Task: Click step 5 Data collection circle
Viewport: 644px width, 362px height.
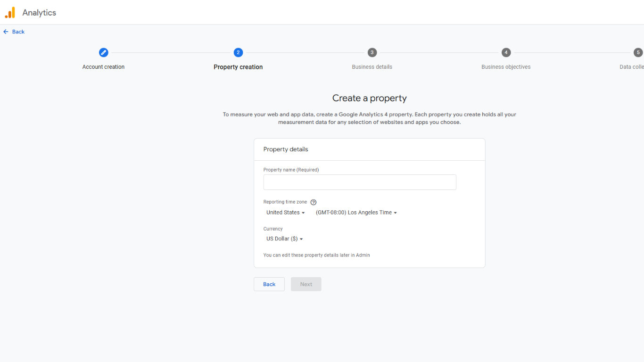Action: [x=638, y=52]
